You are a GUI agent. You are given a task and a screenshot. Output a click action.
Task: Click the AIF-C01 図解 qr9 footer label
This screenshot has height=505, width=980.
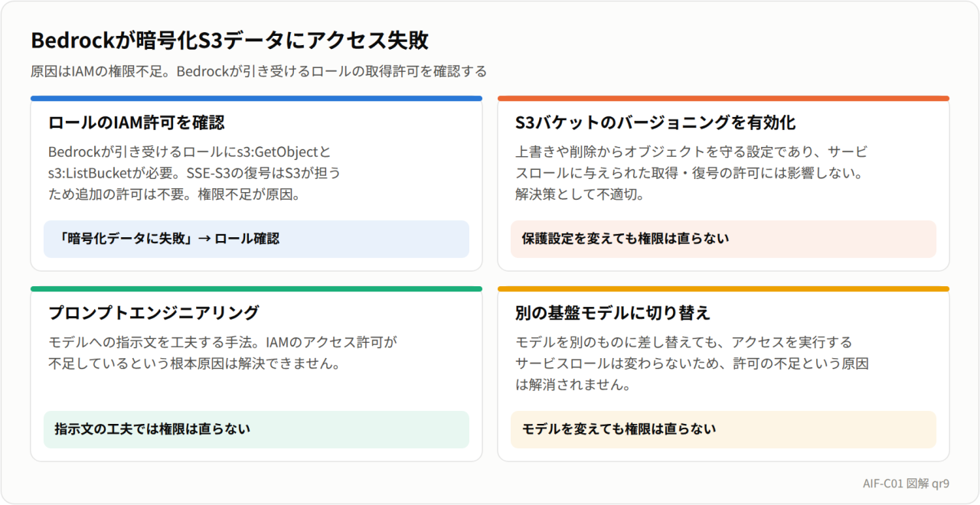point(906,484)
